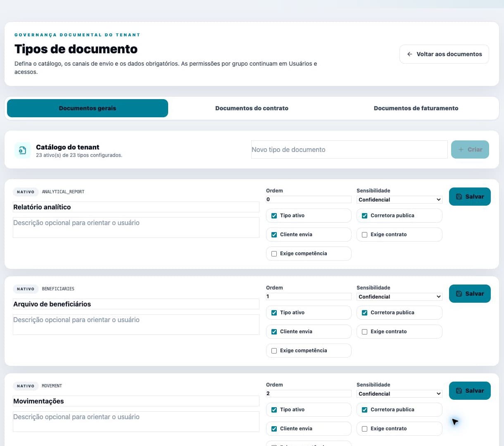
Task: Toggle Corretora publica for Relatório analítico
Action: [364, 216]
